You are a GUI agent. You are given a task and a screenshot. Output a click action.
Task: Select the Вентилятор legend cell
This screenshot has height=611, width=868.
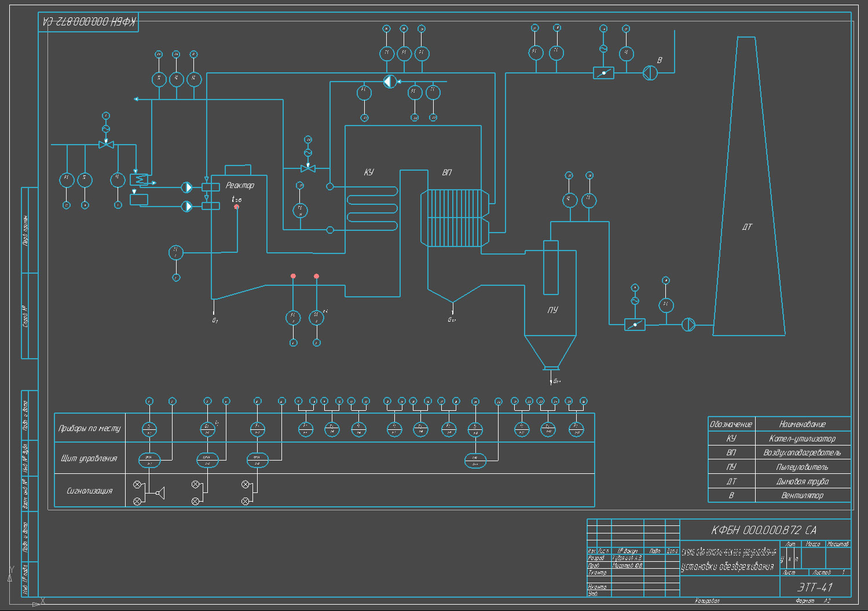(x=803, y=495)
